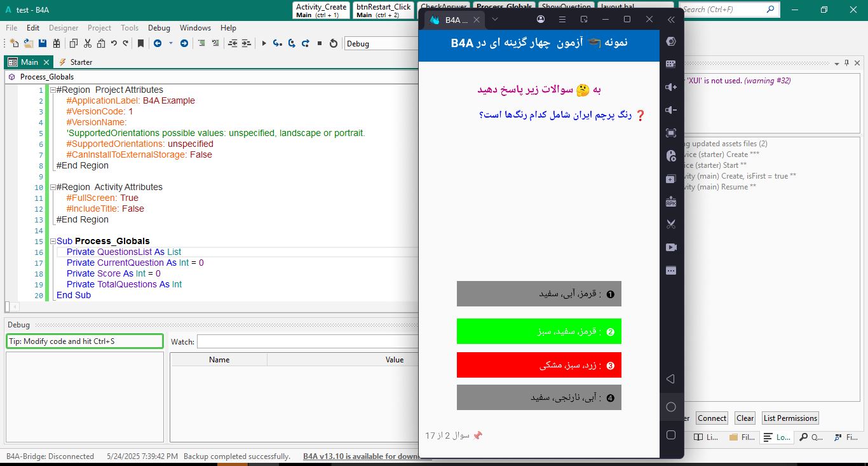Click the New file toolbar icon

point(15,43)
